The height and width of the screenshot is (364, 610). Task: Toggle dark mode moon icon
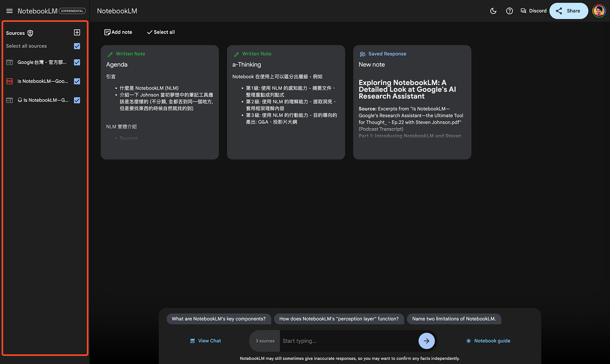click(493, 11)
